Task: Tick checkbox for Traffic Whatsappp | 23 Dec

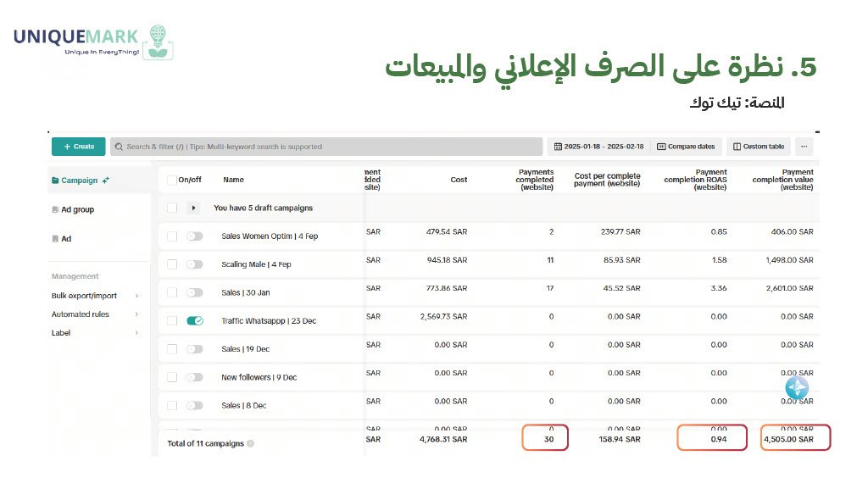Action: click(172, 321)
